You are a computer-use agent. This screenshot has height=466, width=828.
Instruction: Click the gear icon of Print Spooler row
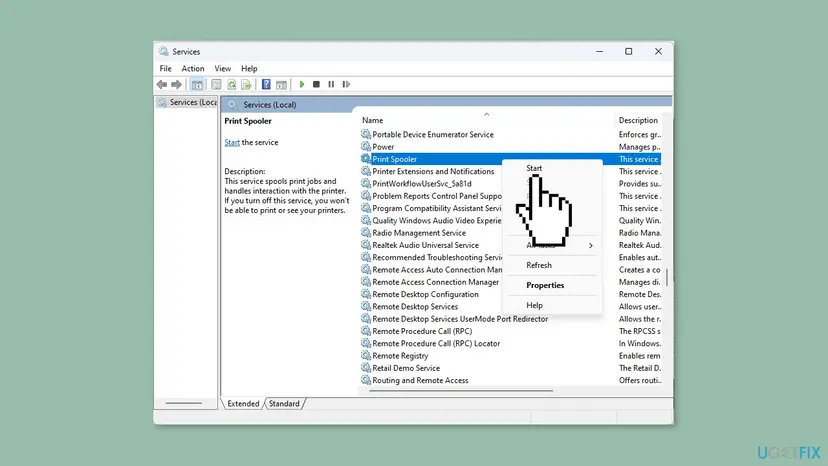[365, 159]
